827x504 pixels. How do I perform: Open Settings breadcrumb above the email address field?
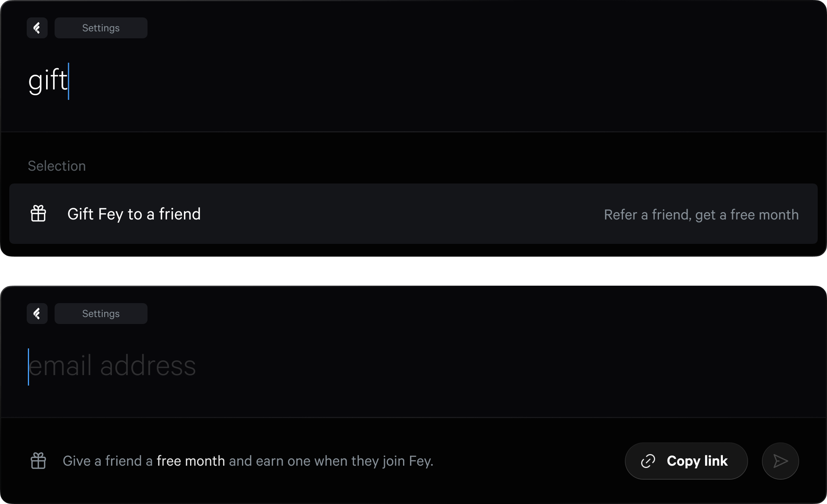tap(101, 314)
